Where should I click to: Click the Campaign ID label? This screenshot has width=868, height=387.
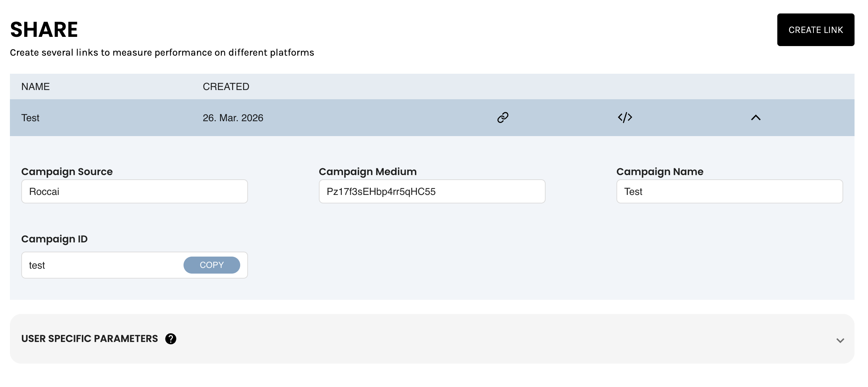pyautogui.click(x=54, y=239)
